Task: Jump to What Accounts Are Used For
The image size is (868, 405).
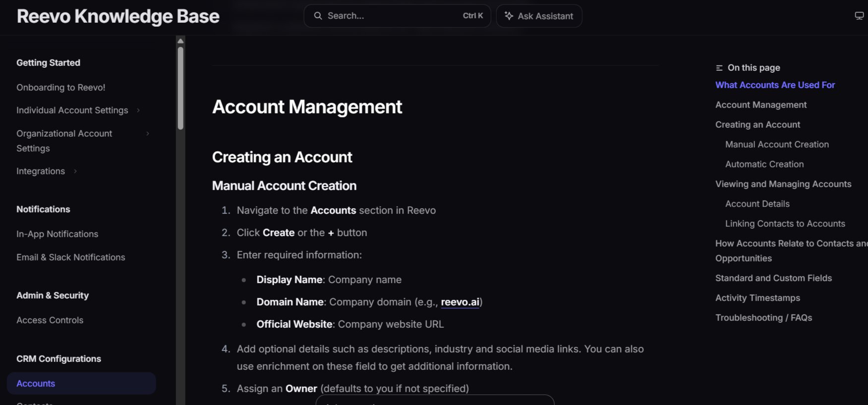Action: click(775, 85)
